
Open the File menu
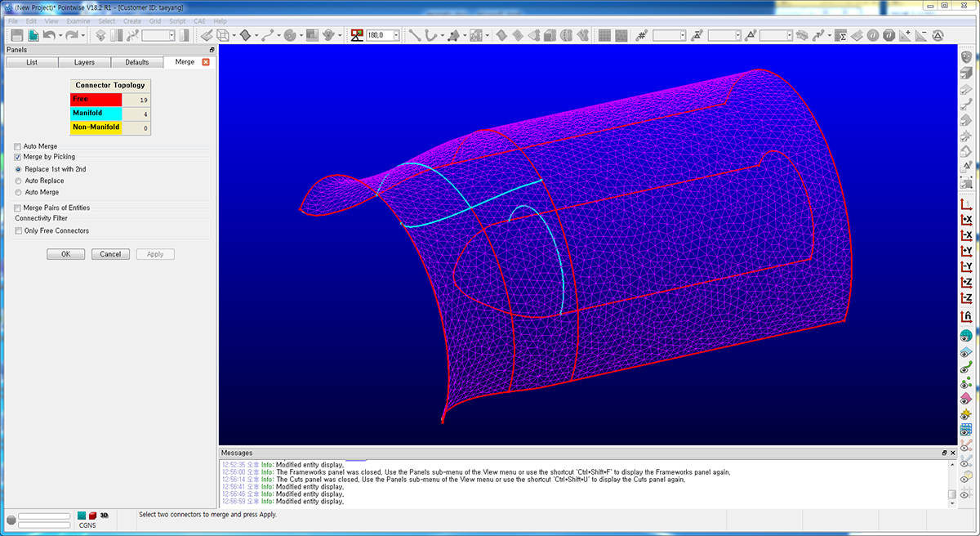[12, 20]
